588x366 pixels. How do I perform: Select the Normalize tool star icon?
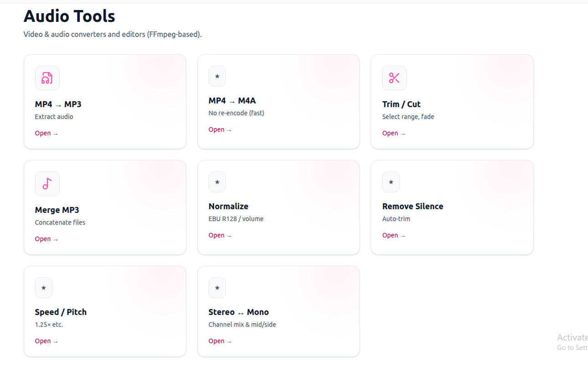pos(217,182)
